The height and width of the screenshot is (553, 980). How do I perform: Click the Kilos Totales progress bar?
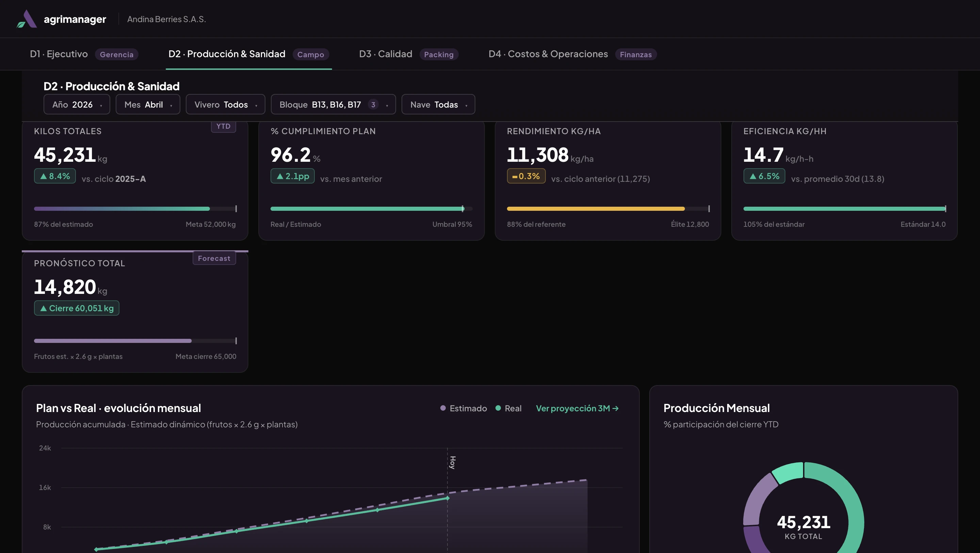[135, 208]
